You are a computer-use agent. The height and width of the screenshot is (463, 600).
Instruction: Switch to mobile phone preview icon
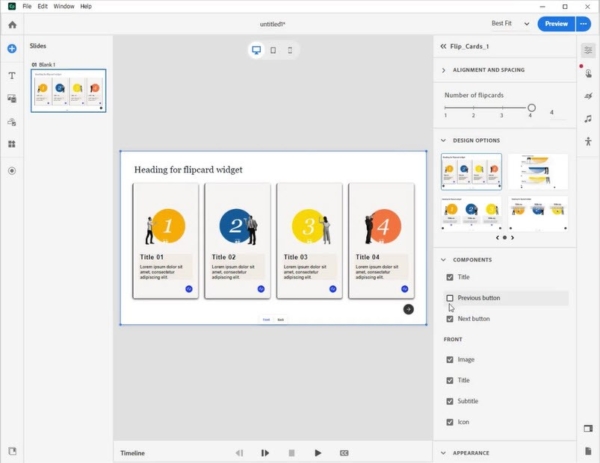[x=290, y=50]
